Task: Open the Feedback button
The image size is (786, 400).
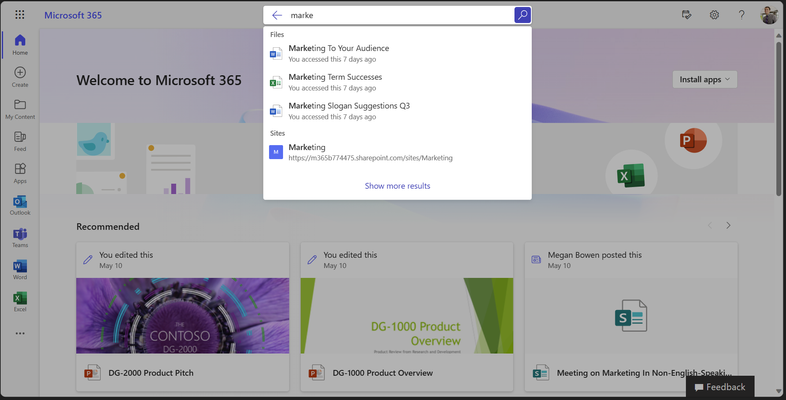Action: pyautogui.click(x=720, y=387)
